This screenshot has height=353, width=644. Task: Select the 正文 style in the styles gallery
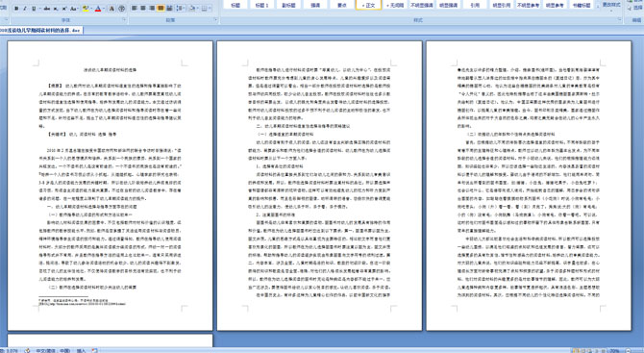point(368,5)
